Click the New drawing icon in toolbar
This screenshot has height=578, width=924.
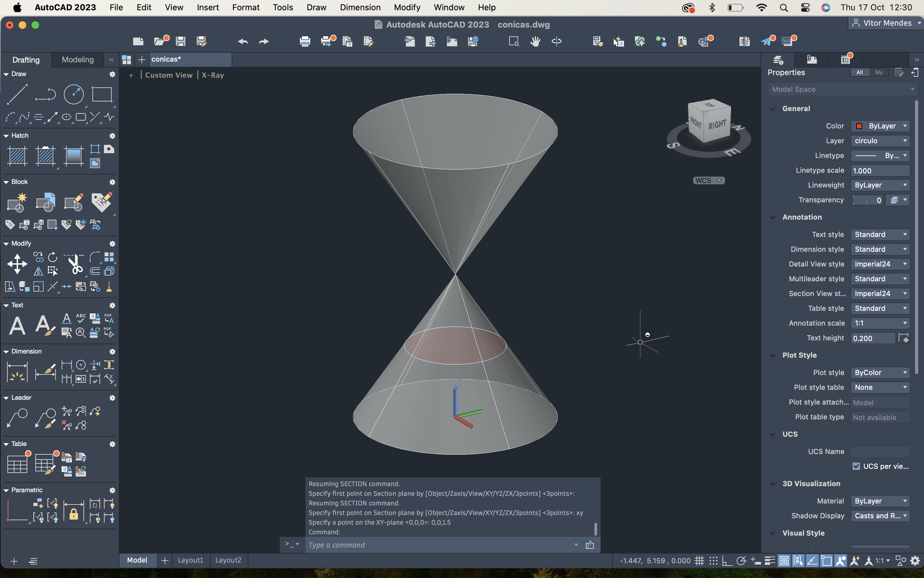138,41
